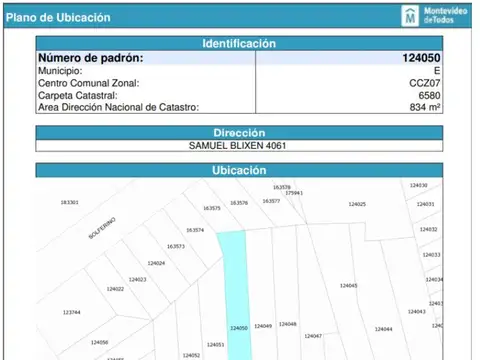Image resolution: width=480 pixels, height=360 pixels.
Task: Select padrón number value 124050 in table
Action: point(421,58)
